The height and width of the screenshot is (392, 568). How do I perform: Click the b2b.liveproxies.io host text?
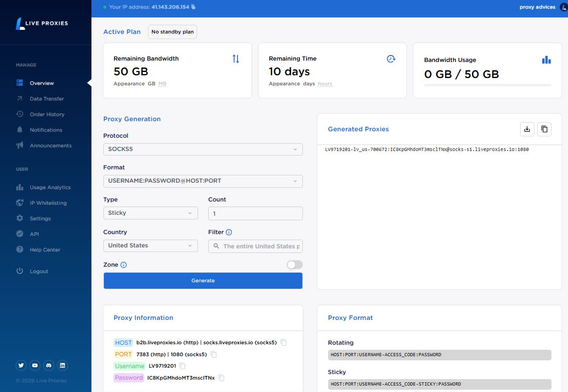point(167,342)
